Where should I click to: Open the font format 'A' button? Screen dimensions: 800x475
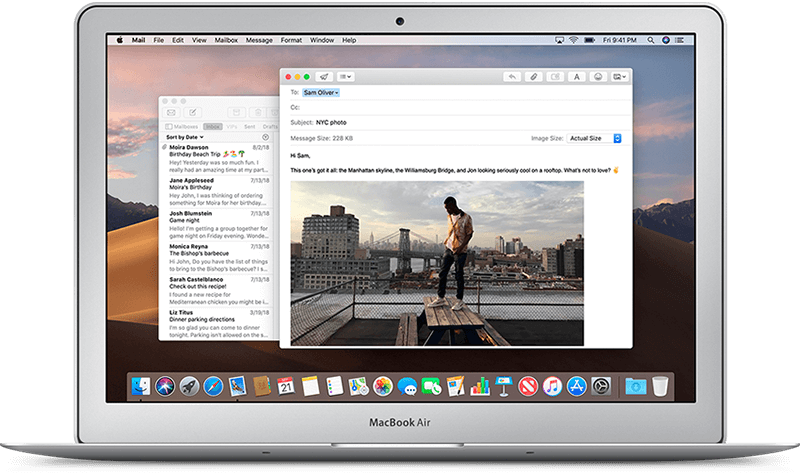[x=577, y=76]
